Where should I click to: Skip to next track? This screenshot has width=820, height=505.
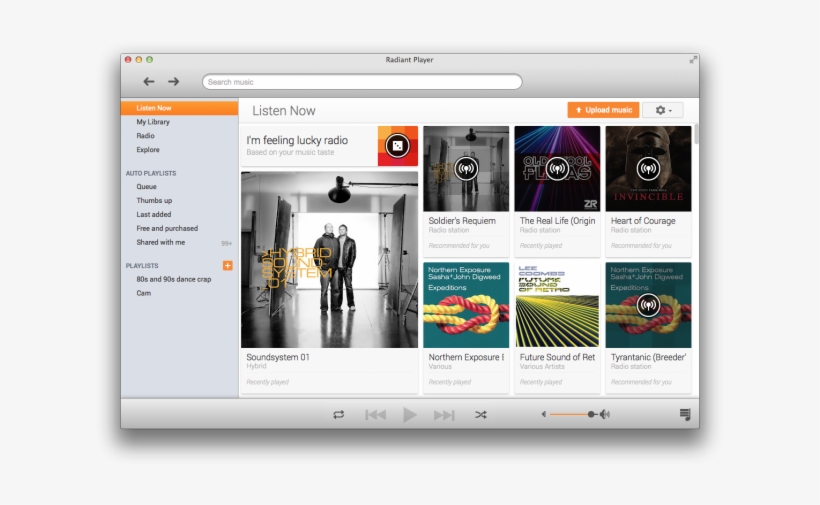pyautogui.click(x=444, y=415)
